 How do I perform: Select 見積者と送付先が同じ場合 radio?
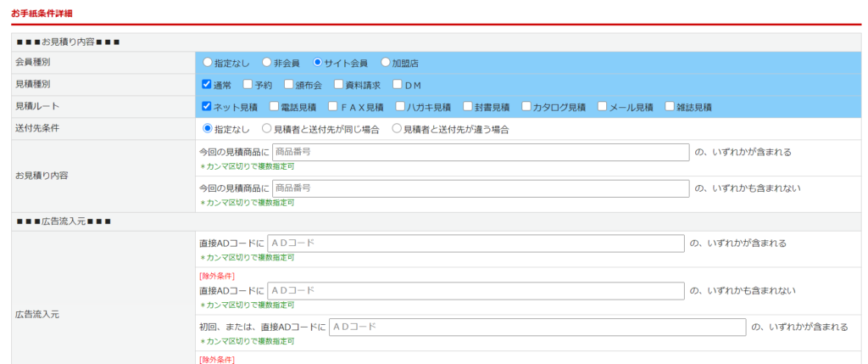[267, 129]
